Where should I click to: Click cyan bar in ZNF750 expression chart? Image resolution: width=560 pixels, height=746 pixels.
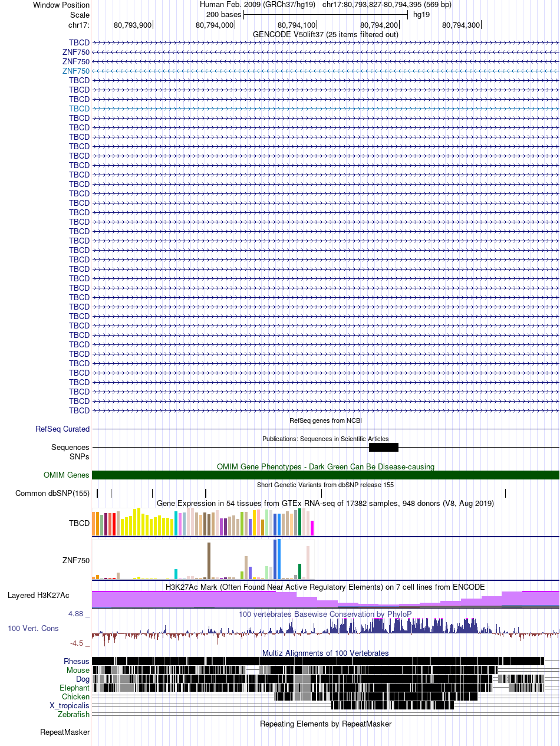[176, 574]
